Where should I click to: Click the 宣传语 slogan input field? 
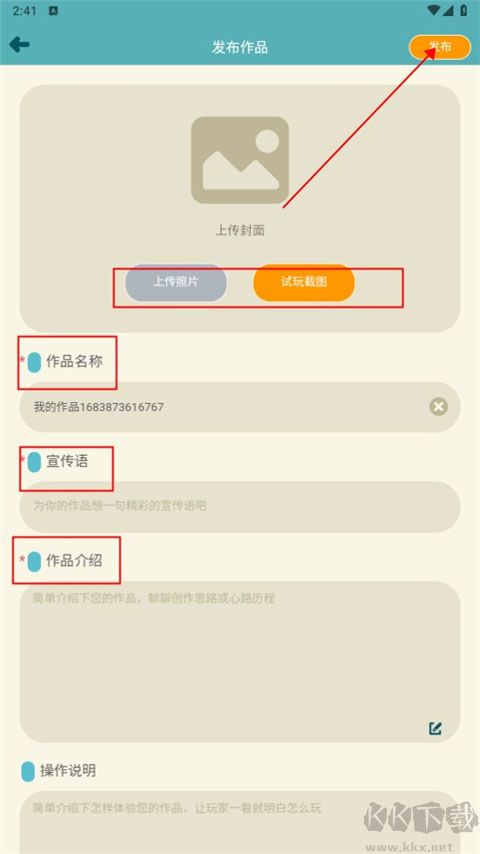(x=240, y=506)
